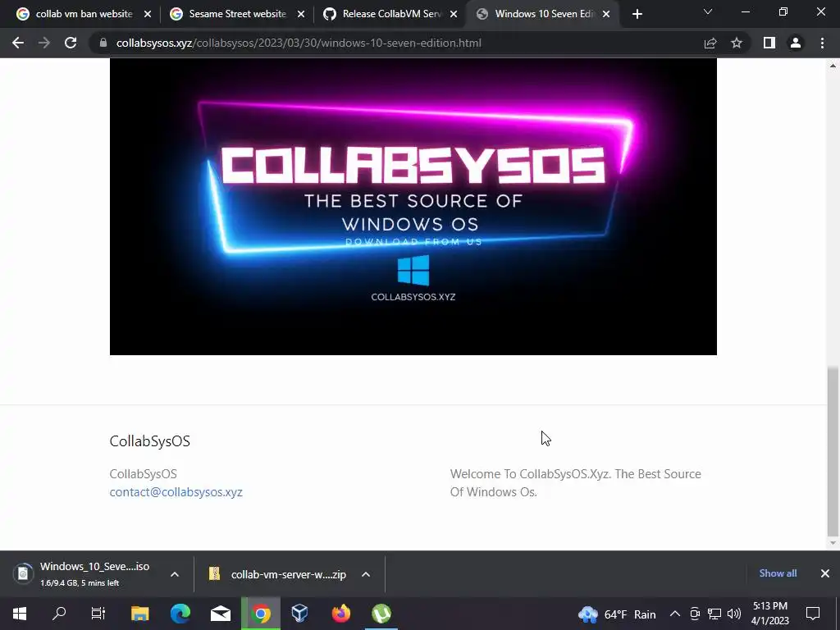Click the "CollabSysOS" footer heading
Screen dimensions: 840x630
click(x=149, y=441)
